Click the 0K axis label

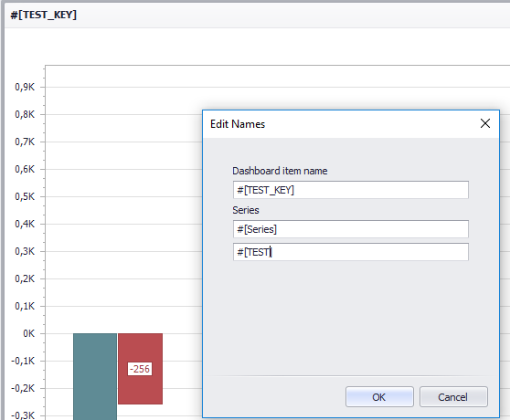click(28, 333)
